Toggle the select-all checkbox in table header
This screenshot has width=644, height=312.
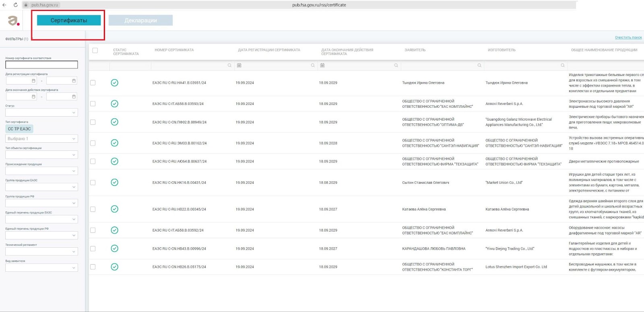coord(95,50)
